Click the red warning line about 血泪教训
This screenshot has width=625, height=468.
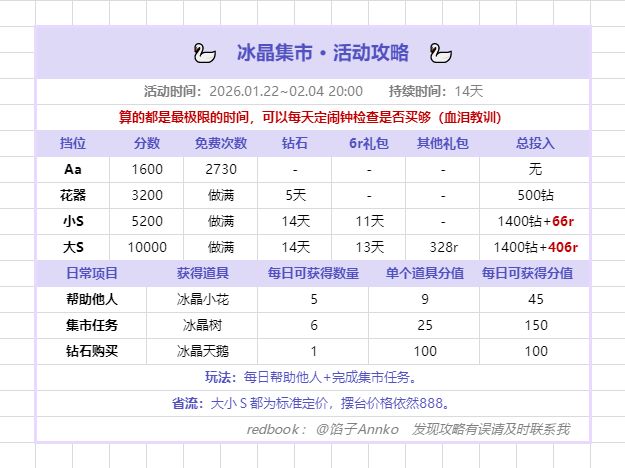coord(310,117)
